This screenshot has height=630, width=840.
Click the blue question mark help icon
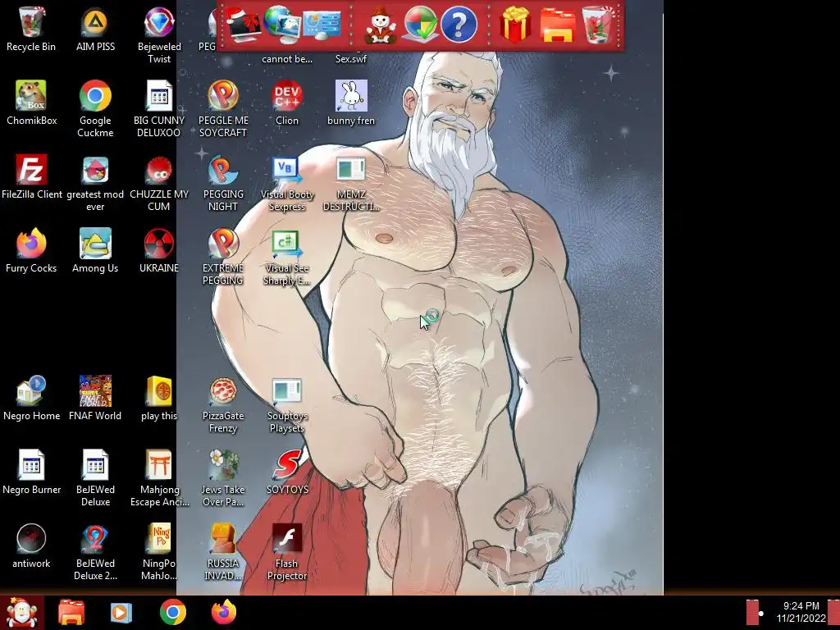[459, 25]
